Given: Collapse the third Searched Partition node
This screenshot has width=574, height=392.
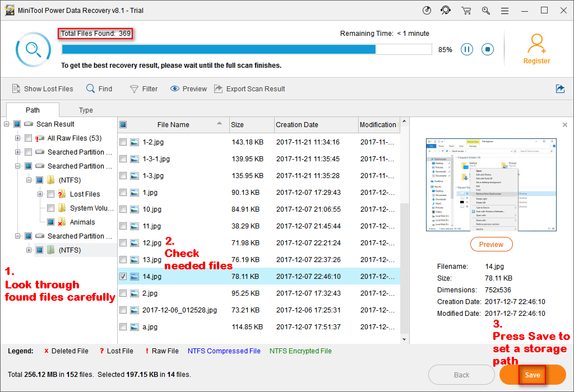Looking at the screenshot, I should coord(17,236).
